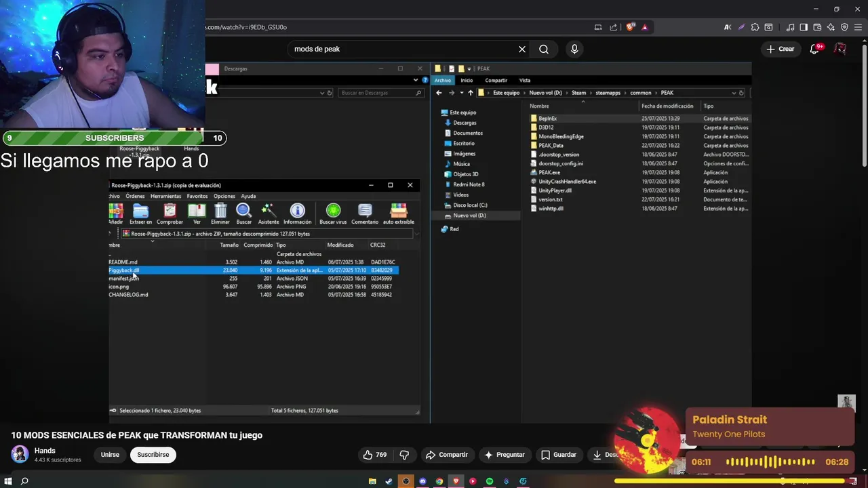Click Compartir button under video

click(x=446, y=455)
